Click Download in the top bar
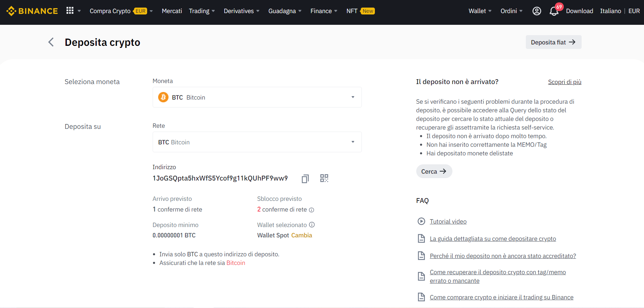 (x=580, y=11)
